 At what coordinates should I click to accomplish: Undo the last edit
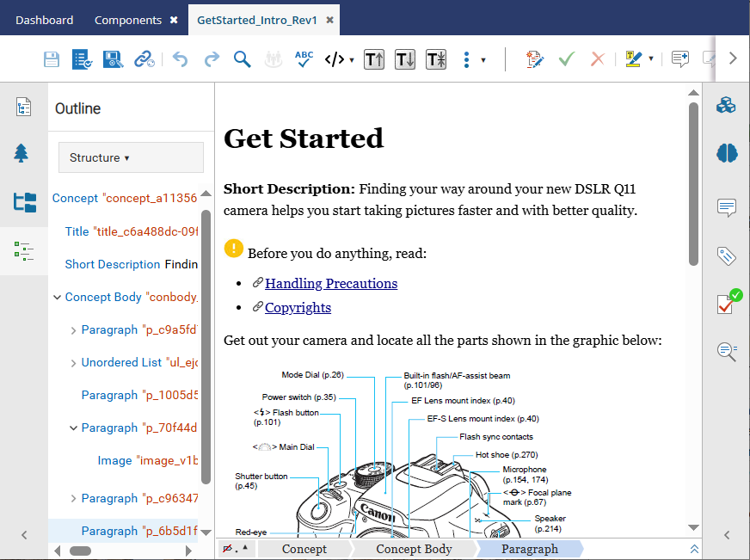181,59
